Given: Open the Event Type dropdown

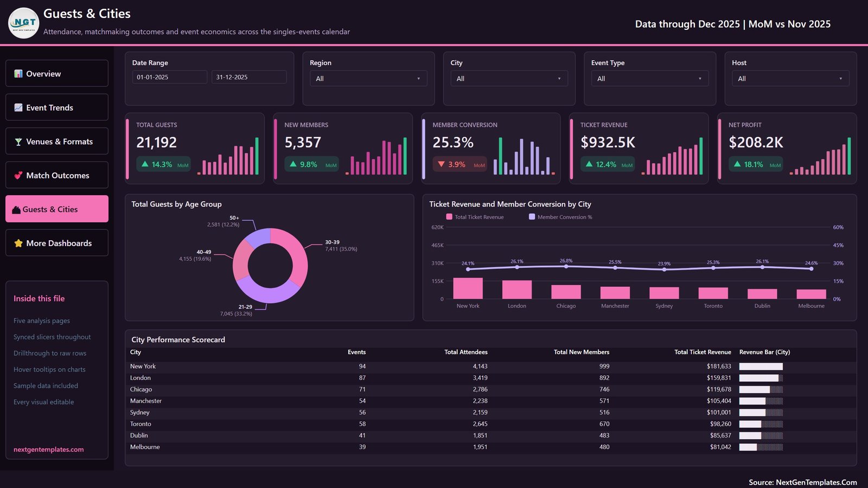Looking at the screenshot, I should [x=650, y=79].
